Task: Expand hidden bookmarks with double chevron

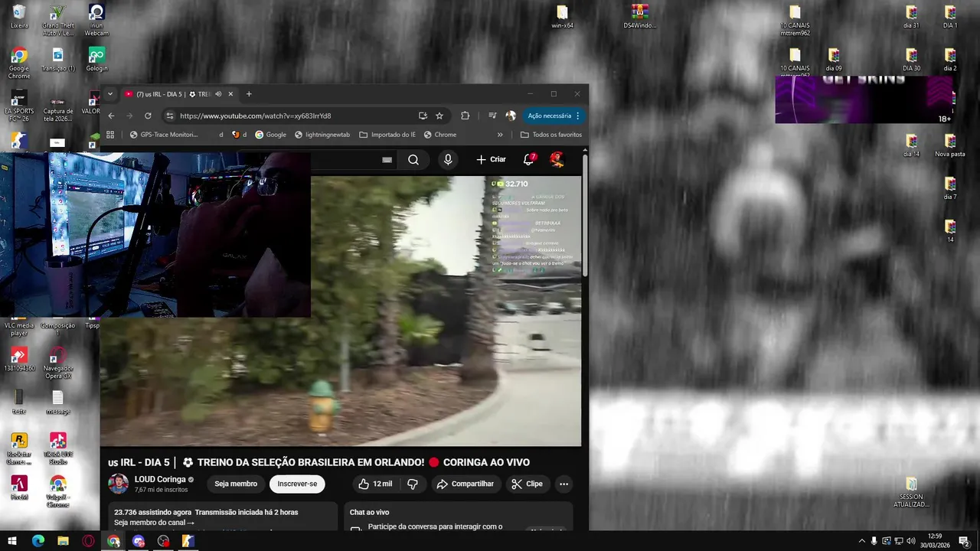Action: (x=500, y=135)
